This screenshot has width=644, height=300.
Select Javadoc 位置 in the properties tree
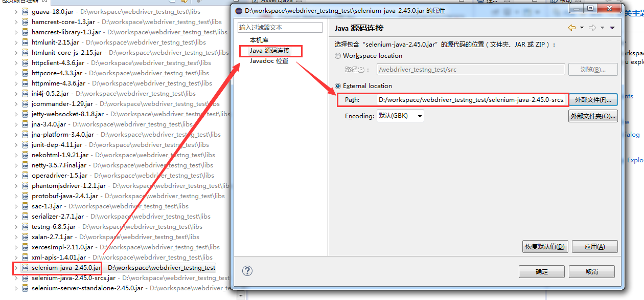269,61
